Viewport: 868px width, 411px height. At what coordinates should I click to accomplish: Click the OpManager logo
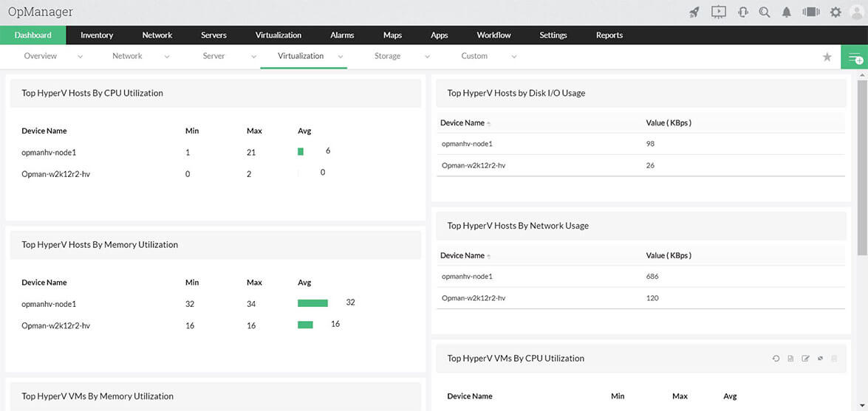(41, 12)
